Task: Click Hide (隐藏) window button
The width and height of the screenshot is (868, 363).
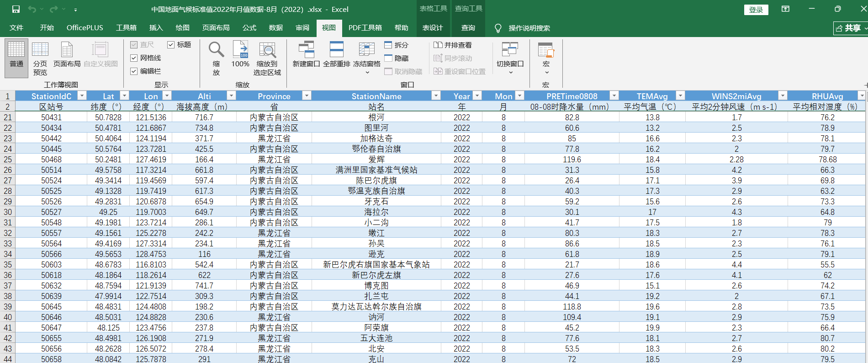Action: pos(396,58)
